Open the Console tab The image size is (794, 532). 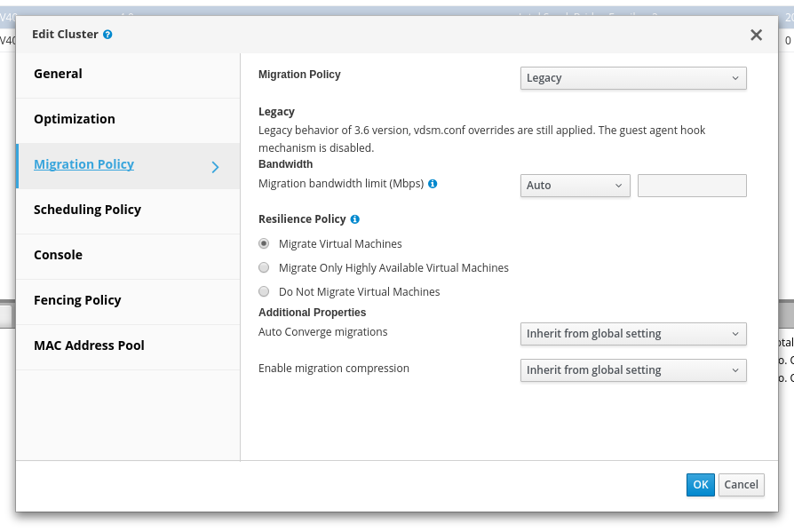point(59,256)
